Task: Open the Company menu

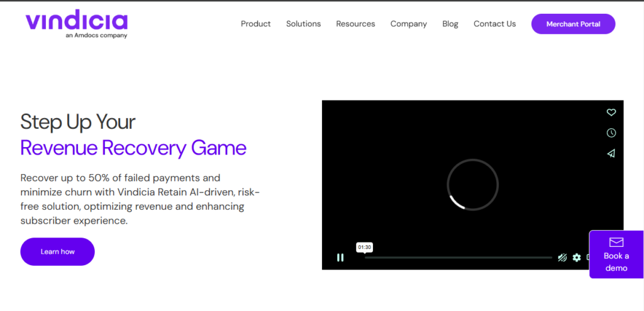Action: tap(409, 24)
